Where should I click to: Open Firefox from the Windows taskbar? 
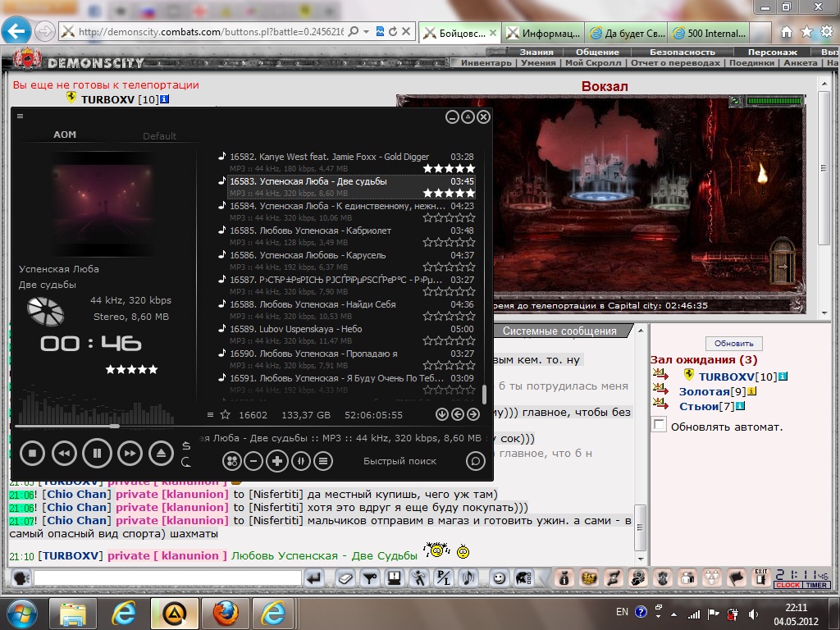[226, 613]
